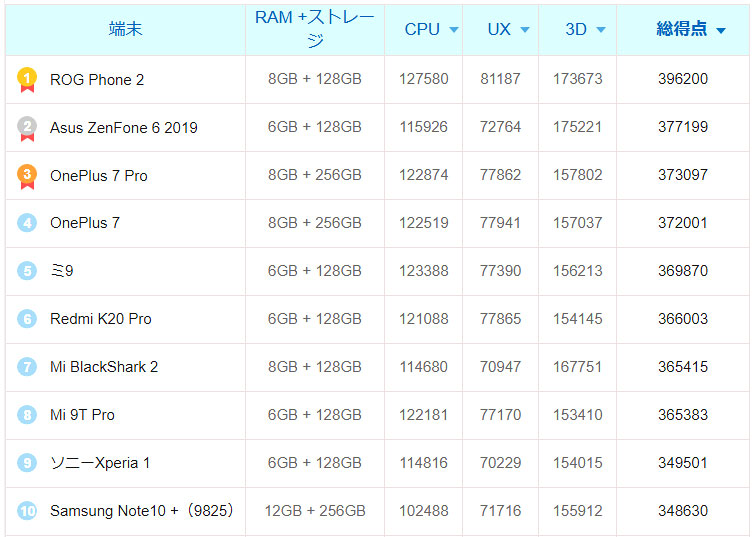The image size is (753, 537).
Task: Click the 端末 column header
Action: 125,29
